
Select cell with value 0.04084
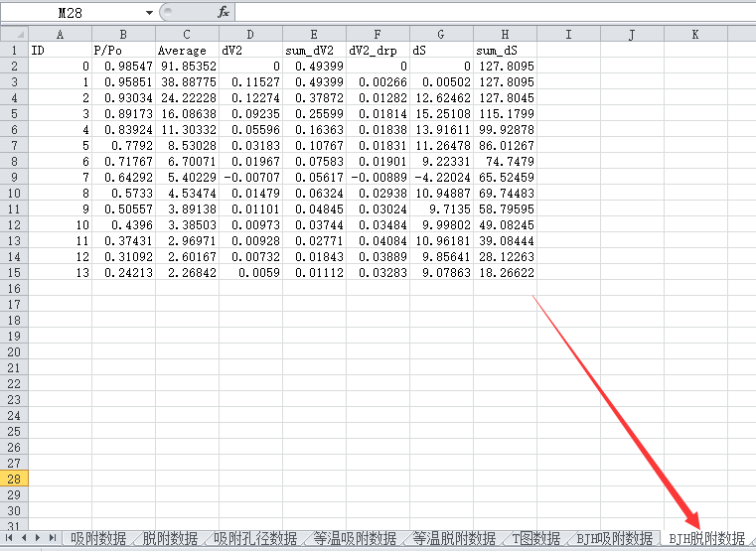click(x=378, y=241)
